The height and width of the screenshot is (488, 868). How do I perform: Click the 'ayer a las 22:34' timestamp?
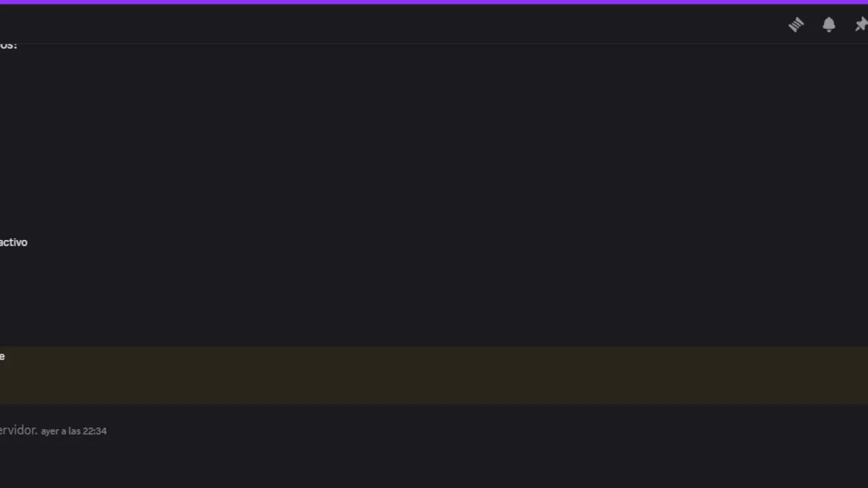point(74,431)
